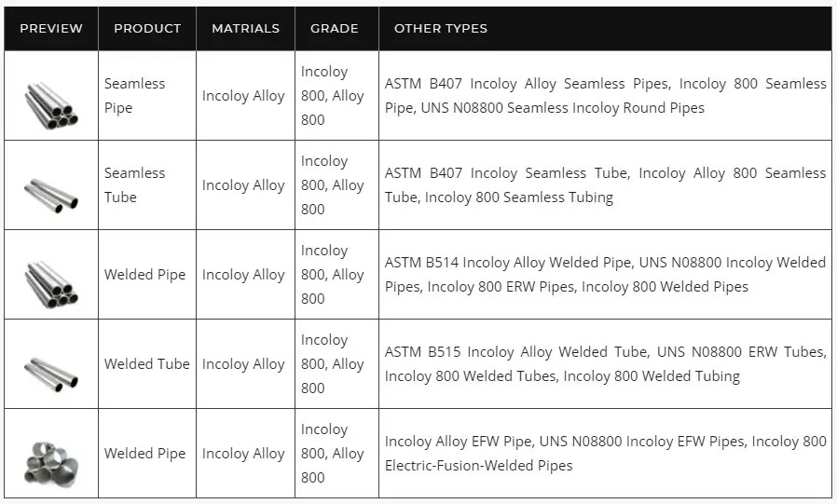
Task: Select the "Seamless Tube" product name
Action: 134,185
